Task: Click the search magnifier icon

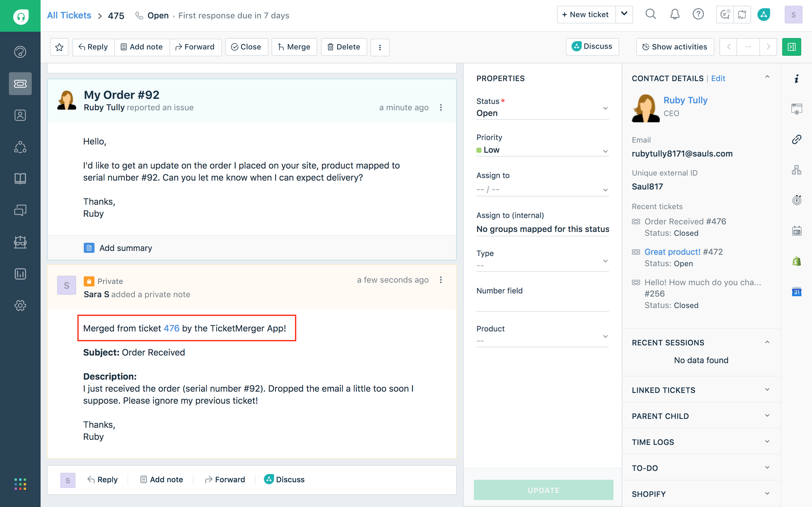Action: point(650,15)
